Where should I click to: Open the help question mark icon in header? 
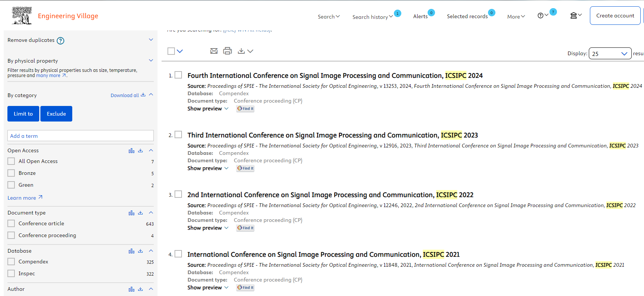tap(541, 16)
